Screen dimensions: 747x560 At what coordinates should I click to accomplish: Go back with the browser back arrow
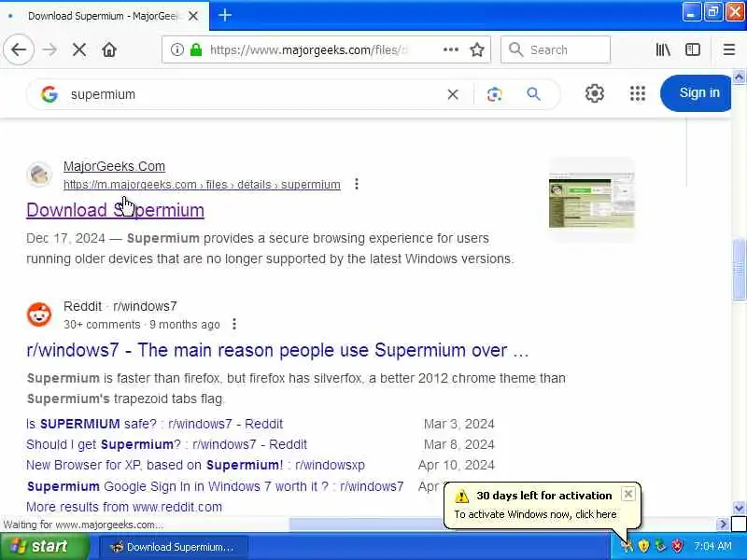point(19,49)
